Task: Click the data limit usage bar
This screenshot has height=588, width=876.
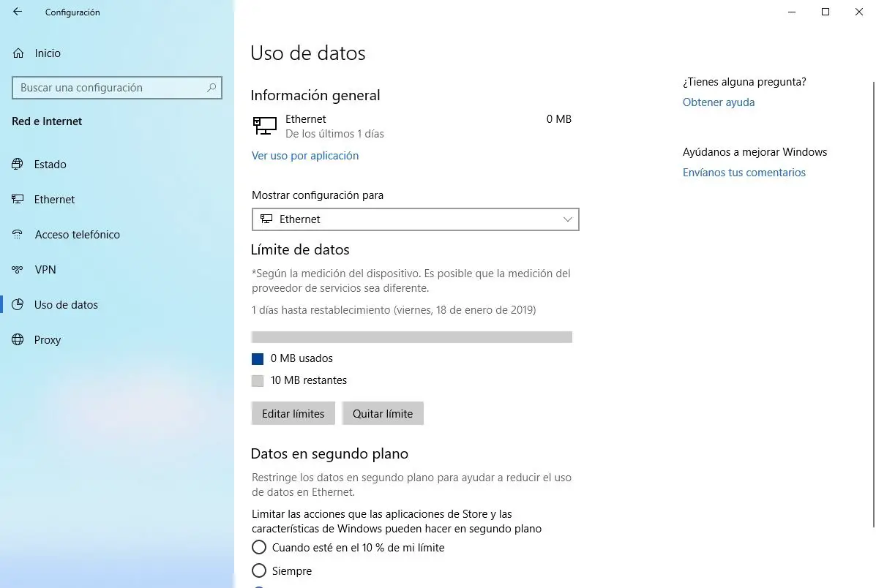Action: tap(412, 336)
